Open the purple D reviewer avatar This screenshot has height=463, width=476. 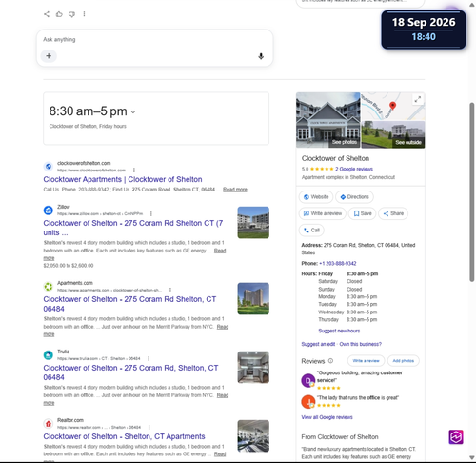(307, 380)
